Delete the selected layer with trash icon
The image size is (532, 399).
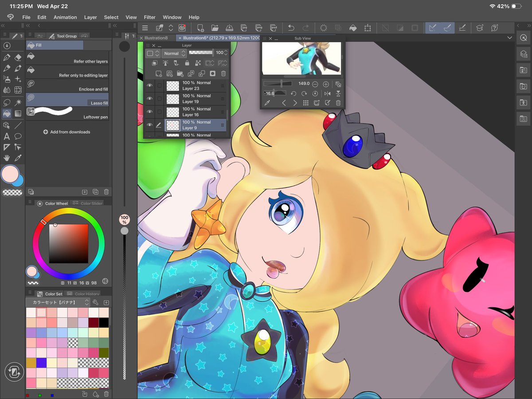[x=223, y=74]
